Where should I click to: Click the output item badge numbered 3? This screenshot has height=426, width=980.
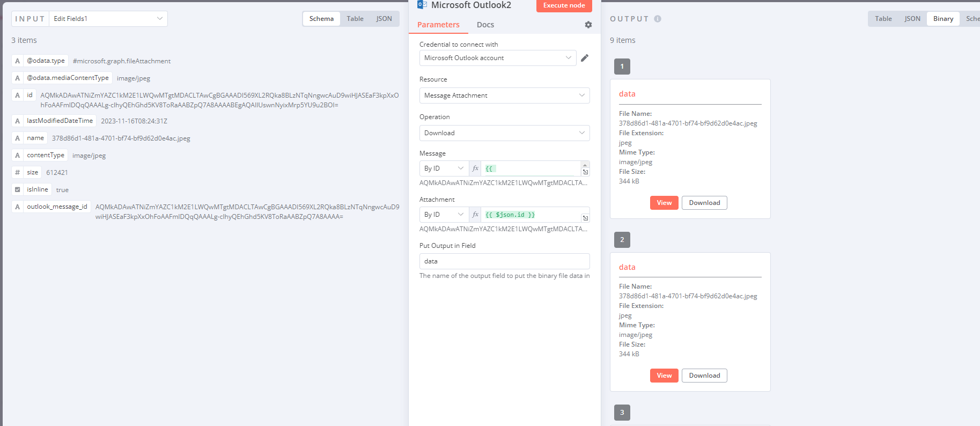click(622, 413)
